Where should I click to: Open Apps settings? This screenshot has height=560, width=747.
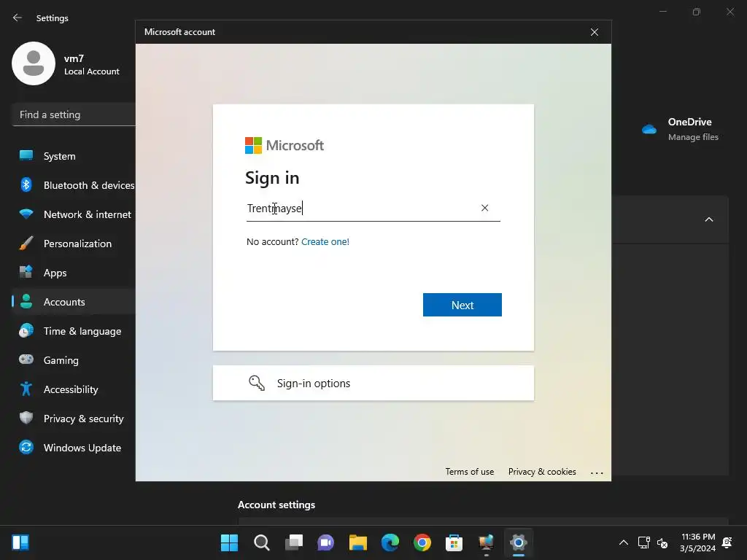(x=74, y=273)
